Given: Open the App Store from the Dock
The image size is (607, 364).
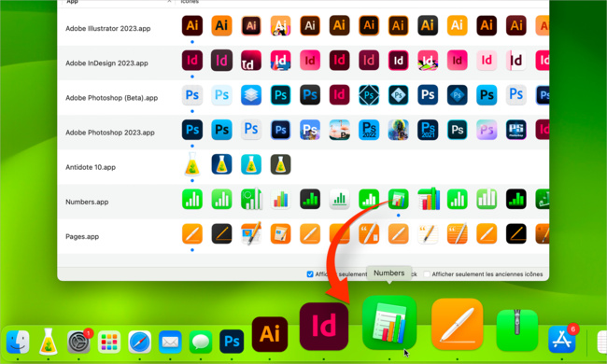Looking at the screenshot, I should (x=561, y=340).
